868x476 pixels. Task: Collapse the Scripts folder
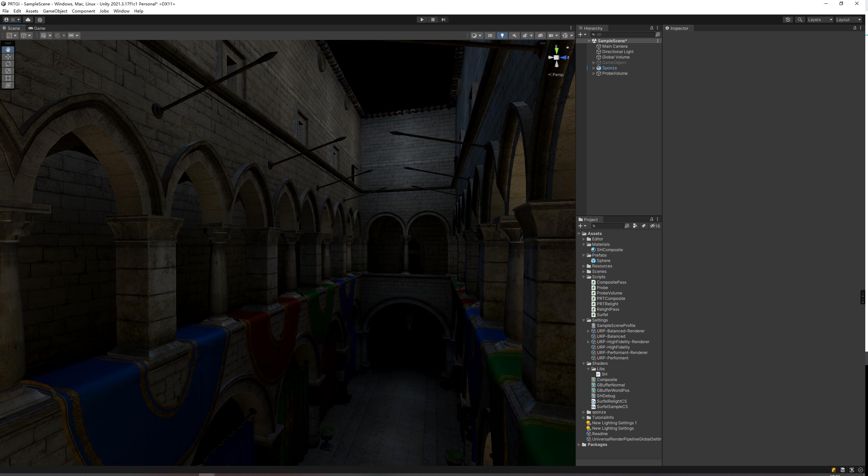coord(584,277)
